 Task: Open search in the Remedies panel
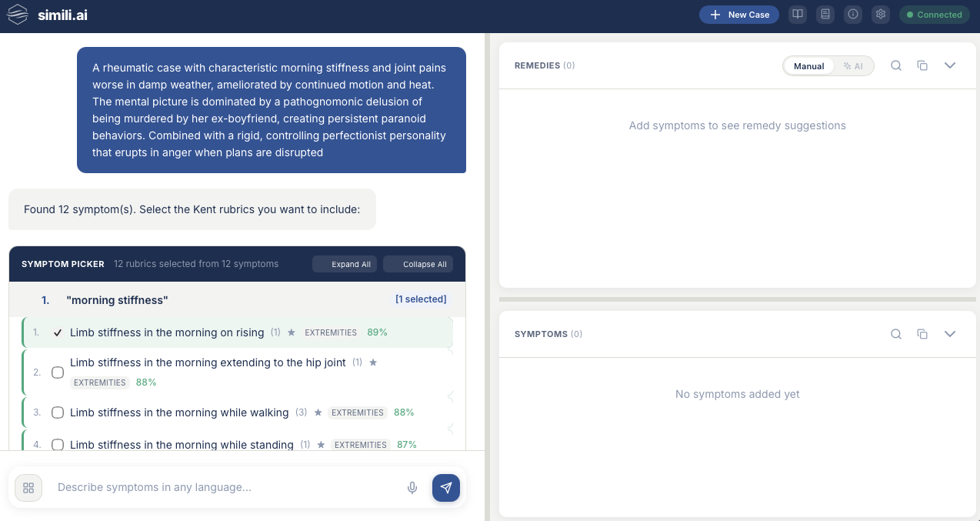pyautogui.click(x=895, y=65)
